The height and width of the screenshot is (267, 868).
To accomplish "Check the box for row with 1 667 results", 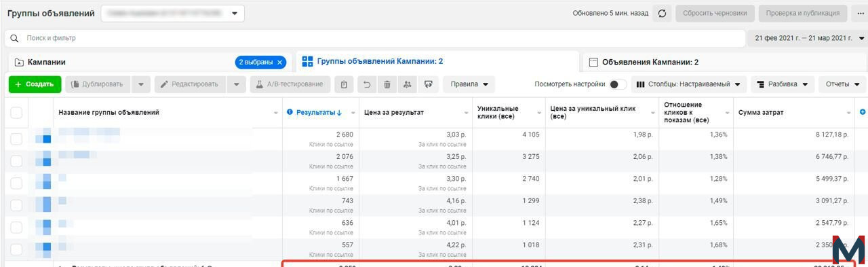I will coord(16,183).
